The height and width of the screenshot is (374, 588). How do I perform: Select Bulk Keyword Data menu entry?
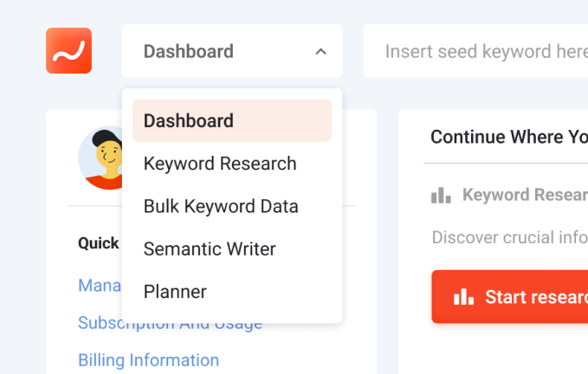click(x=221, y=206)
